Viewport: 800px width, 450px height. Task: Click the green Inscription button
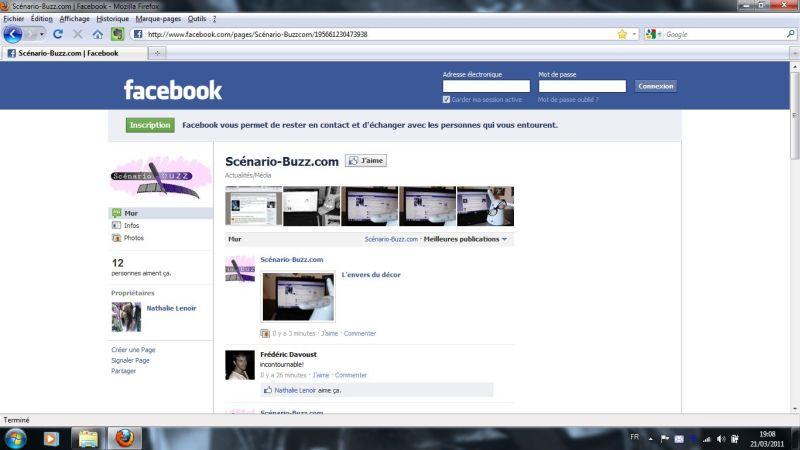coord(150,125)
